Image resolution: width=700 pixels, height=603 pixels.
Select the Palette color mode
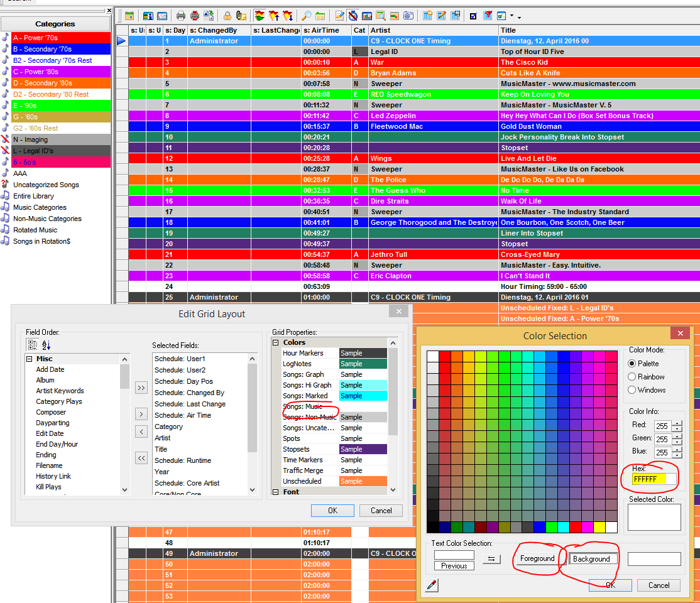[x=632, y=363]
